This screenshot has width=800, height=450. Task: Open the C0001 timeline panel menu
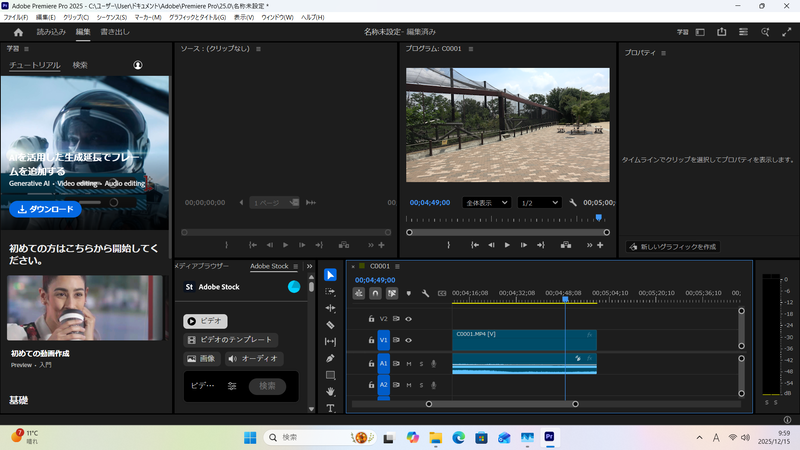coord(397,266)
